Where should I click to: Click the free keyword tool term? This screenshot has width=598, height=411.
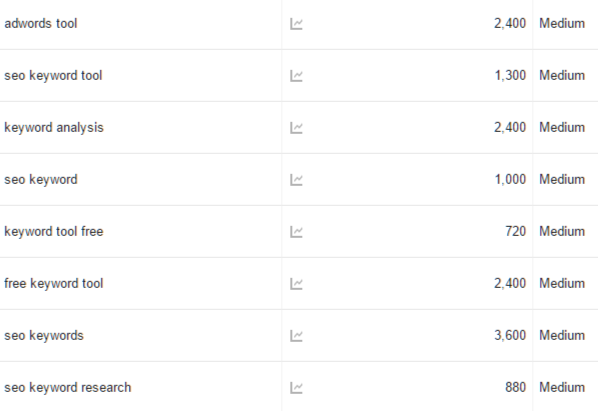click(54, 284)
